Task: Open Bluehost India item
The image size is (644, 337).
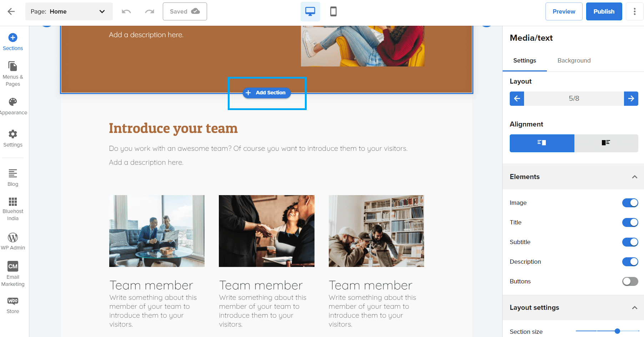Action: (x=13, y=209)
